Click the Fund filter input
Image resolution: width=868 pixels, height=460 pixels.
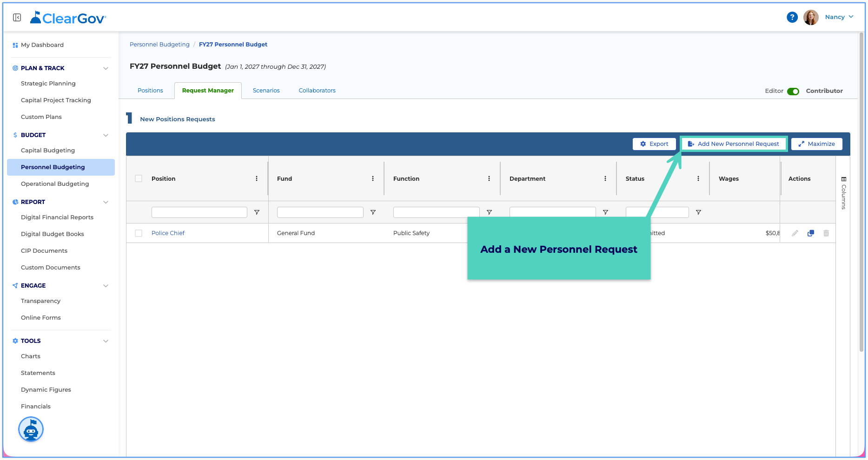point(320,212)
